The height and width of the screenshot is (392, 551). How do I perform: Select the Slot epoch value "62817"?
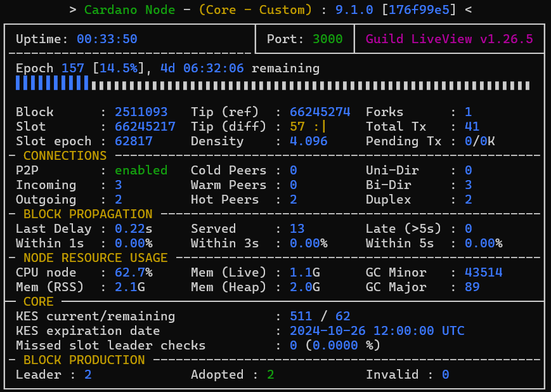pyautogui.click(x=134, y=141)
